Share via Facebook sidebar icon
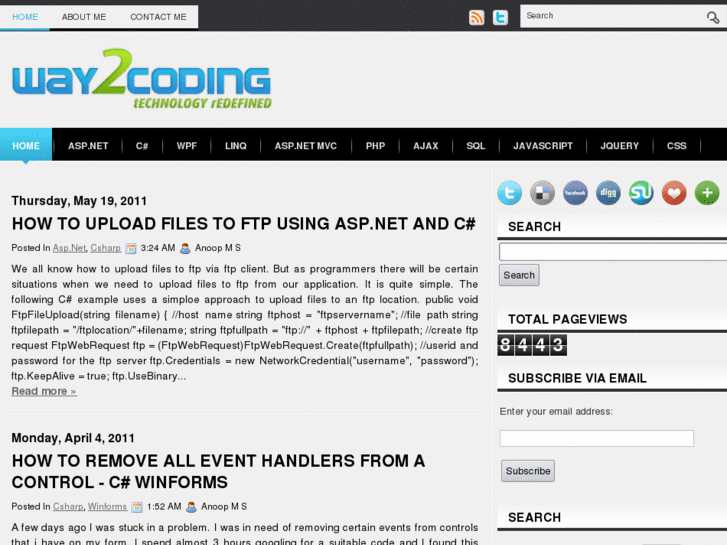Image resolution: width=727 pixels, height=545 pixels. (x=575, y=192)
